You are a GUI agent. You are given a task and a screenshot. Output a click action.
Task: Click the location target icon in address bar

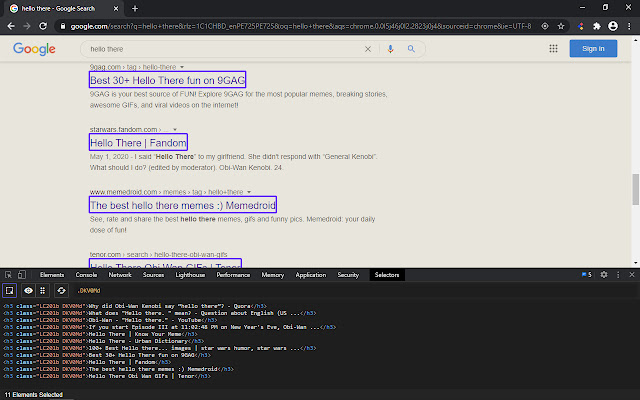(545, 26)
